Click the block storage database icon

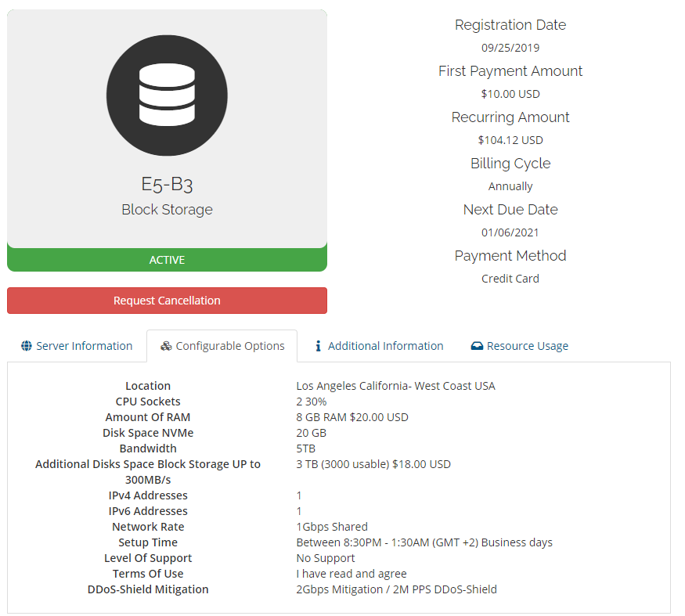pyautogui.click(x=167, y=96)
